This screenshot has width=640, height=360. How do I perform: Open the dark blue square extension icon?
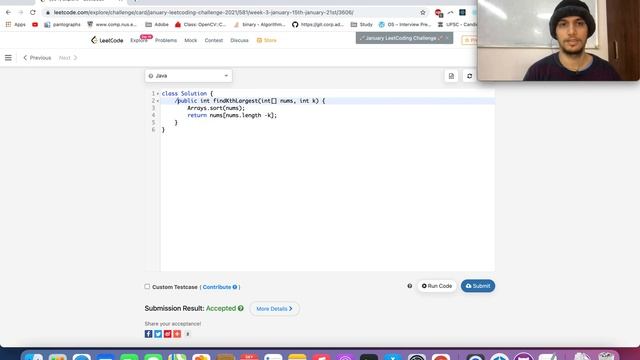coord(462,13)
